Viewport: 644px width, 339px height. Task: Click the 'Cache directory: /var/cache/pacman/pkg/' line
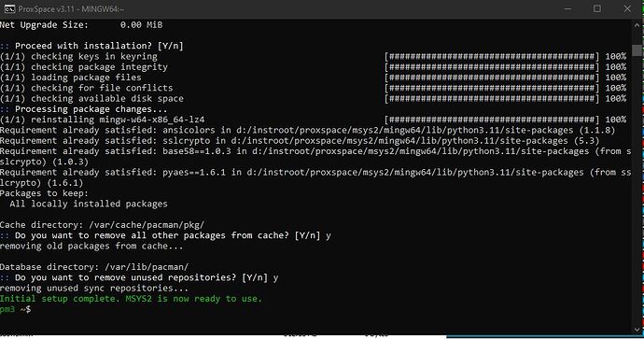tap(102, 225)
